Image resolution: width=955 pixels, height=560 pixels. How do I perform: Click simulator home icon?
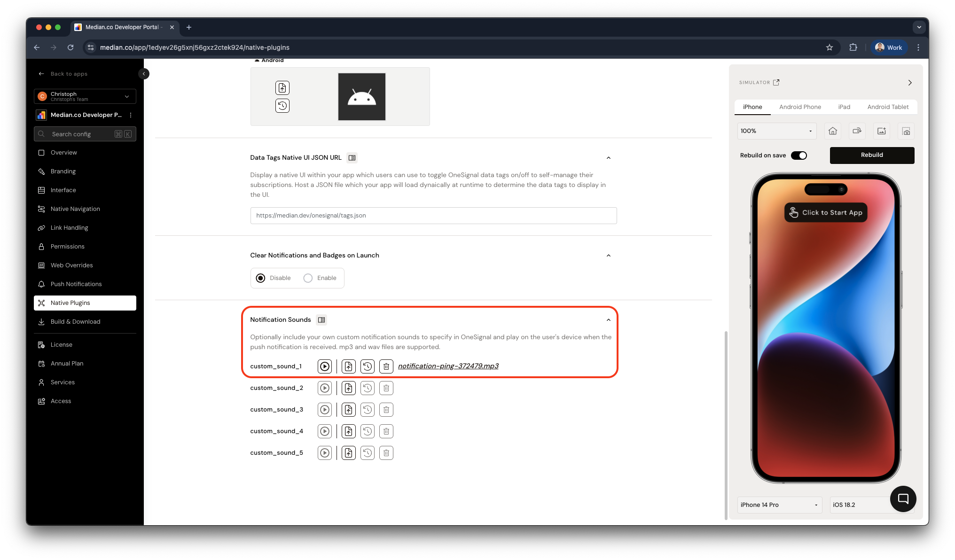pyautogui.click(x=832, y=131)
